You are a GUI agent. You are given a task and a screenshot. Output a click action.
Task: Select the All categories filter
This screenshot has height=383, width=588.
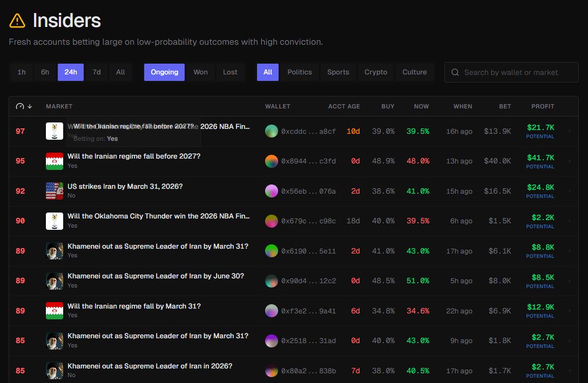[x=268, y=72]
